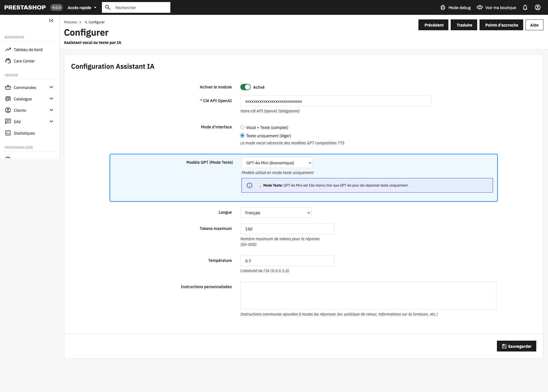Image resolution: width=548 pixels, height=392 pixels.
Task: Select Texte uniquement (léger) radio
Action: point(242,136)
